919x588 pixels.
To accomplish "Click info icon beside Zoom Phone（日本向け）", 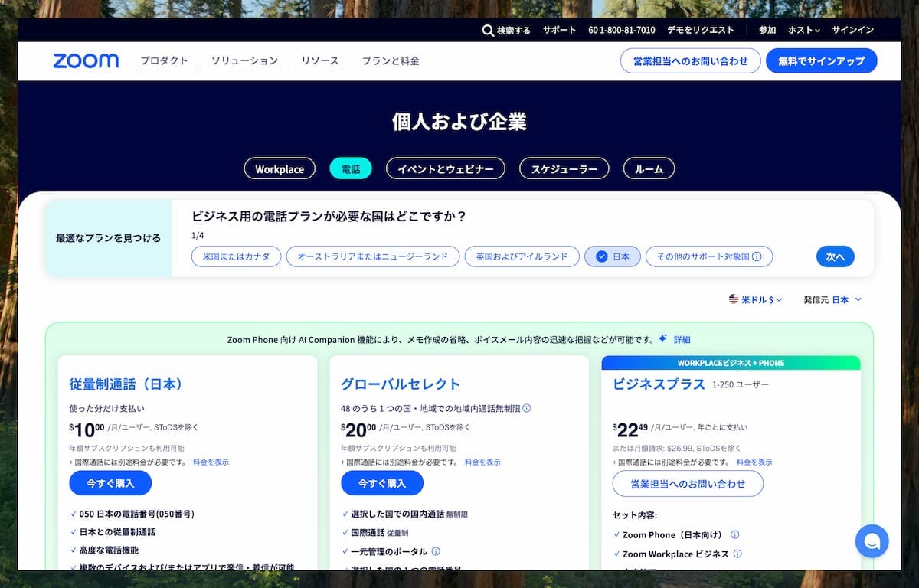I will 735,534.
